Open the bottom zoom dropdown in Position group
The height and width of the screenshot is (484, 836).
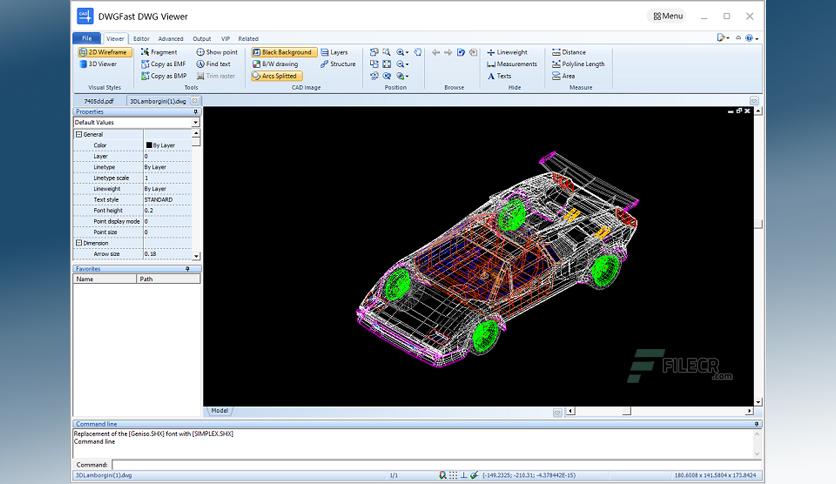point(407,76)
